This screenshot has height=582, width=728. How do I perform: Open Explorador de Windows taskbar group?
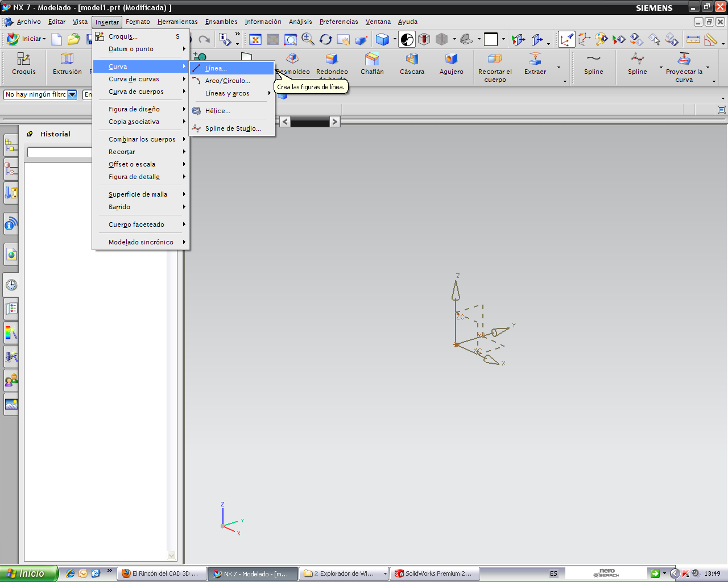click(345, 573)
